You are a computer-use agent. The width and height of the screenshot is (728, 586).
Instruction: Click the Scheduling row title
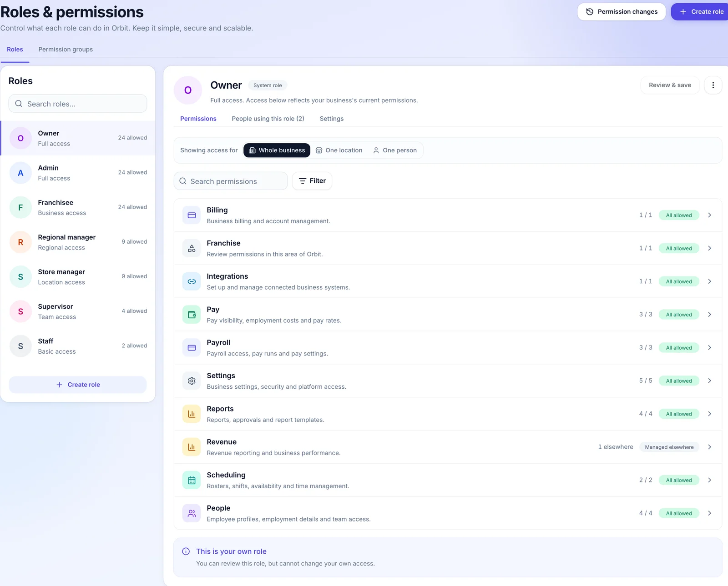(x=226, y=475)
